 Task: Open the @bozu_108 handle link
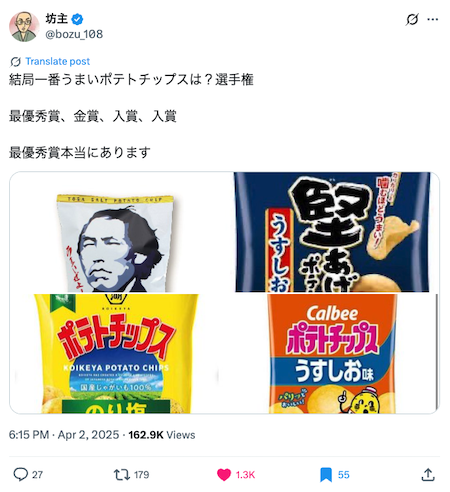74,34
